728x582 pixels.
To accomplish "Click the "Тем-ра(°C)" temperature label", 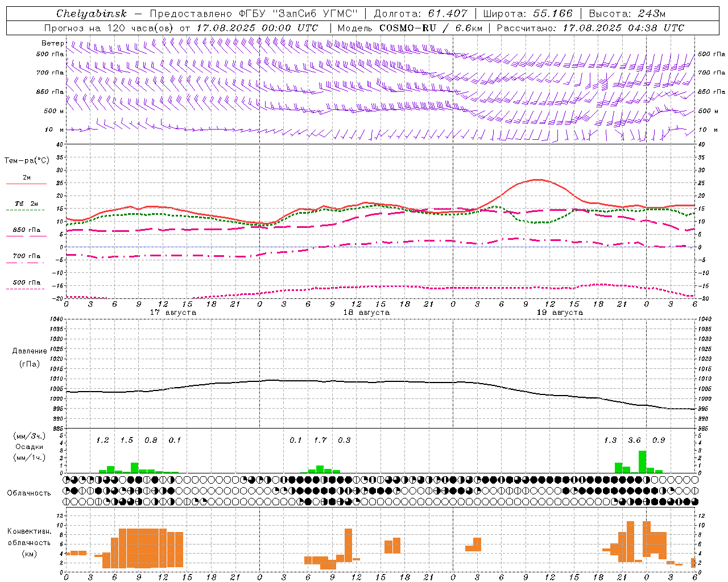I will [x=27, y=161].
